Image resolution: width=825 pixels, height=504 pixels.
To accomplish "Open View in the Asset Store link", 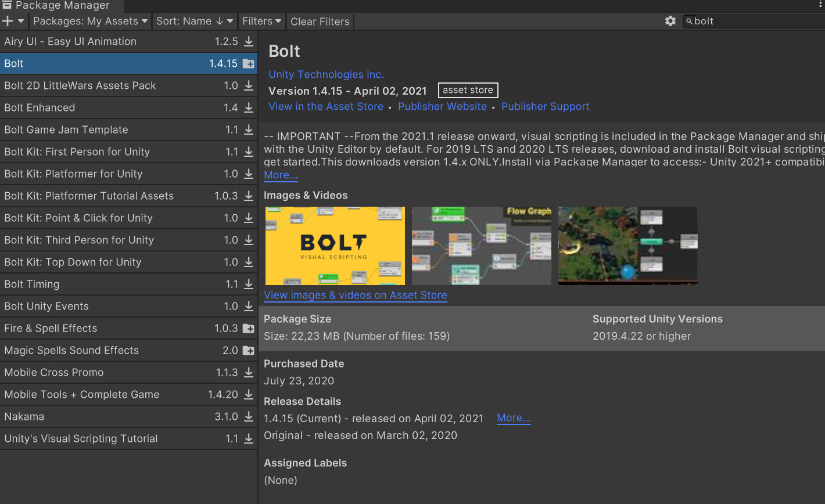I will coord(325,106).
